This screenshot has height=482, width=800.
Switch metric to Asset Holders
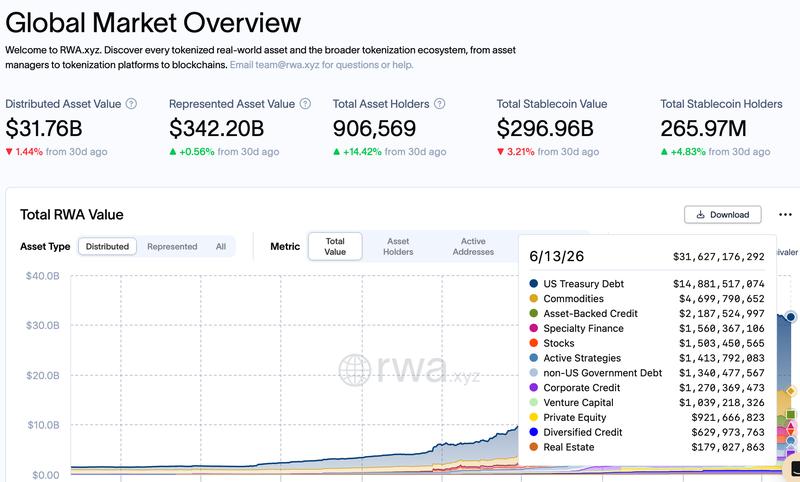coord(398,246)
